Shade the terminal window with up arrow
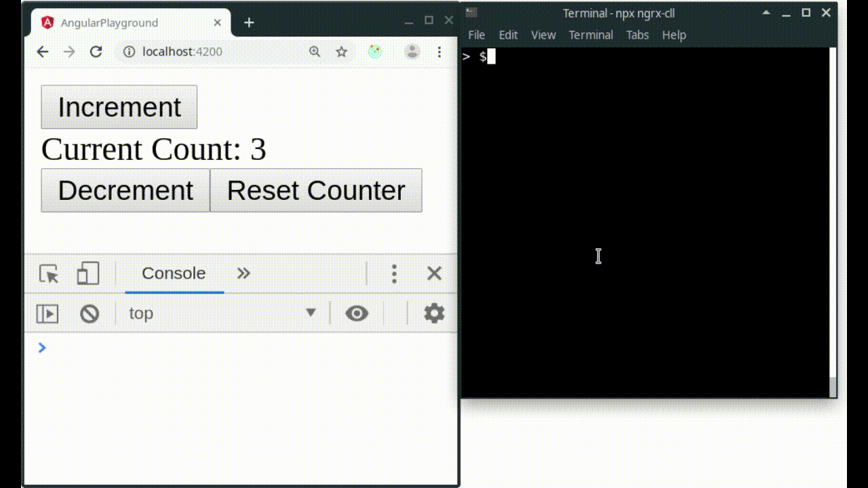The width and height of the screenshot is (868, 488). tap(766, 12)
